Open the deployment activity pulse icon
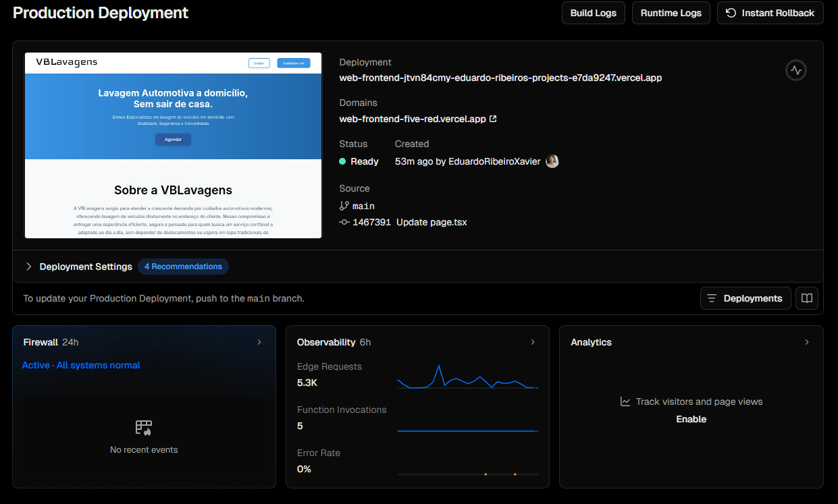The width and height of the screenshot is (838, 504). [795, 70]
